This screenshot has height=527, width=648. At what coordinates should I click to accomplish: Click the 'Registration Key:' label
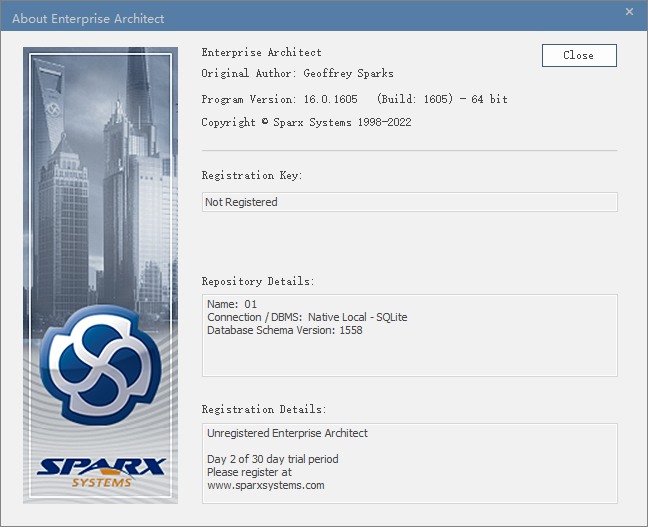[x=252, y=175]
